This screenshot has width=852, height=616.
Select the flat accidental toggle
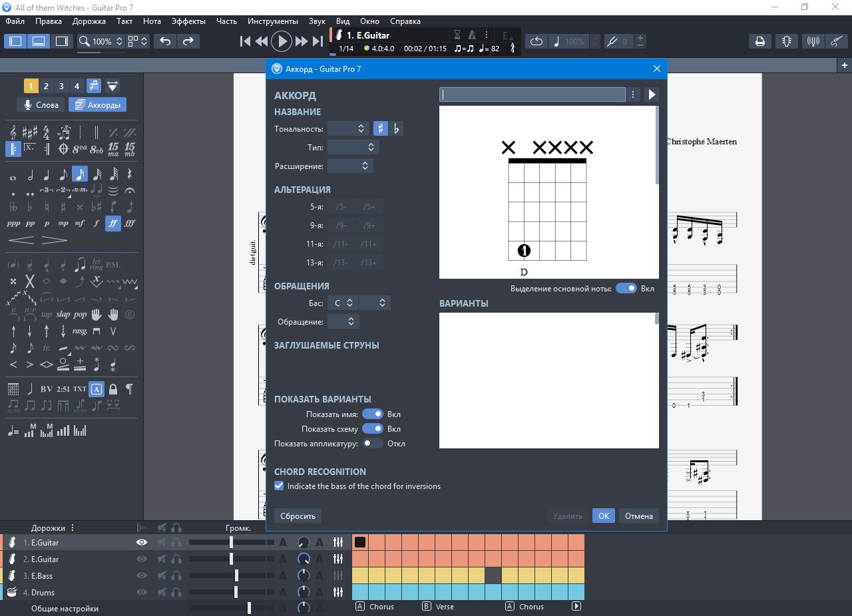pyautogui.click(x=397, y=128)
